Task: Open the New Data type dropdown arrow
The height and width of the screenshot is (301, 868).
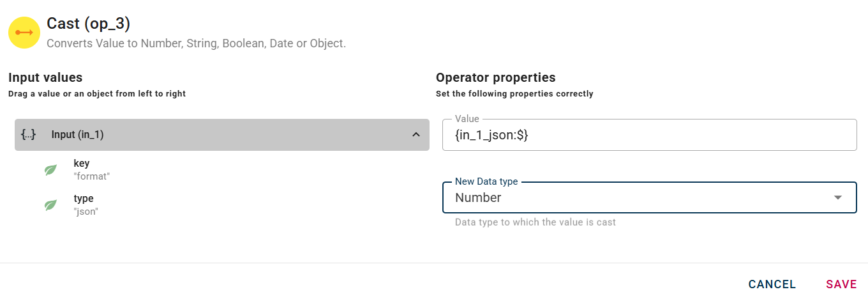Action: coord(838,197)
